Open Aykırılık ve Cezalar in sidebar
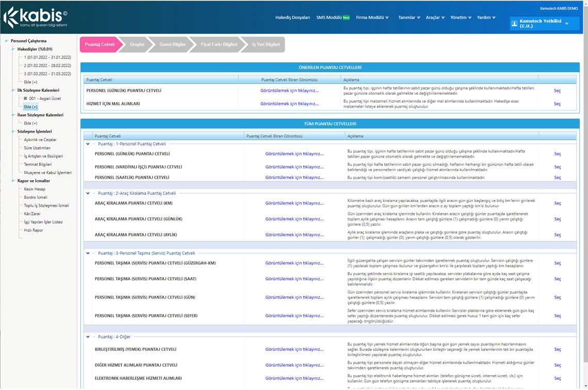 tap(40, 140)
